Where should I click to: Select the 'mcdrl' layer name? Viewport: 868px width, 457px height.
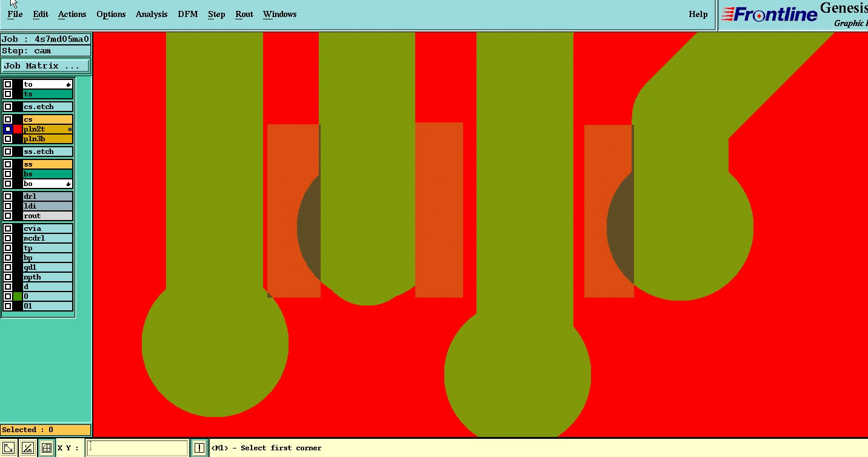click(x=47, y=238)
